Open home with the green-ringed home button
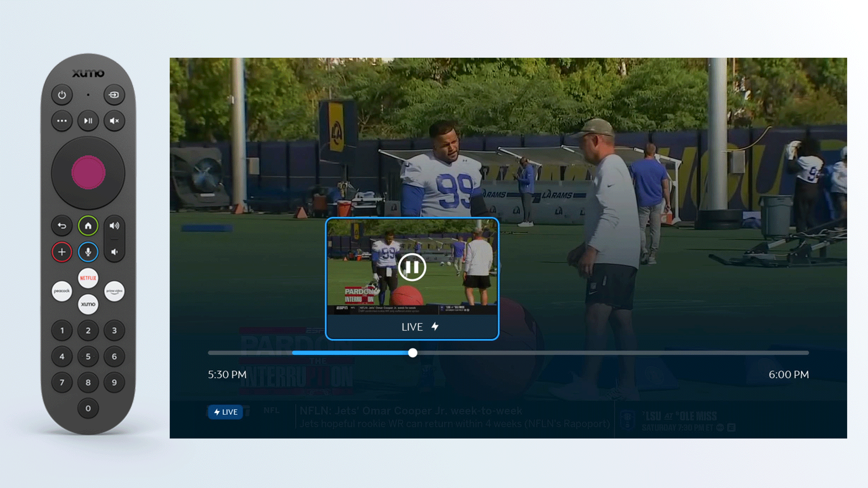Screen dimensions: 868x488 88,226
